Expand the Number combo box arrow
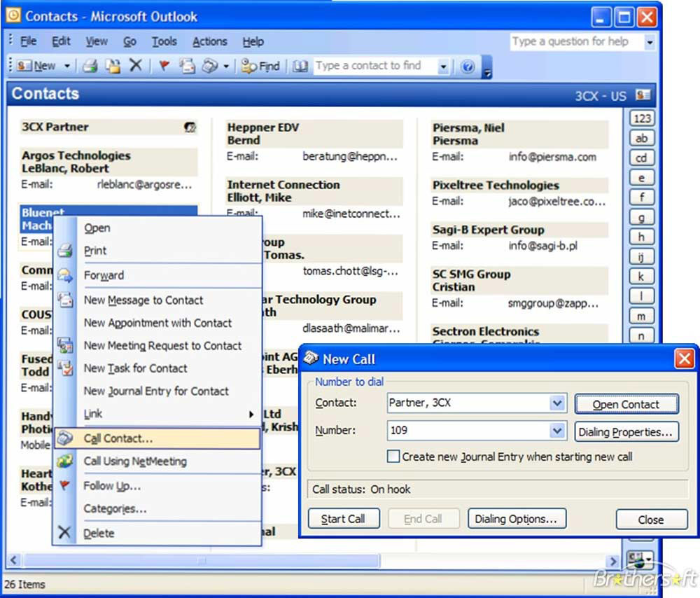 coord(557,431)
